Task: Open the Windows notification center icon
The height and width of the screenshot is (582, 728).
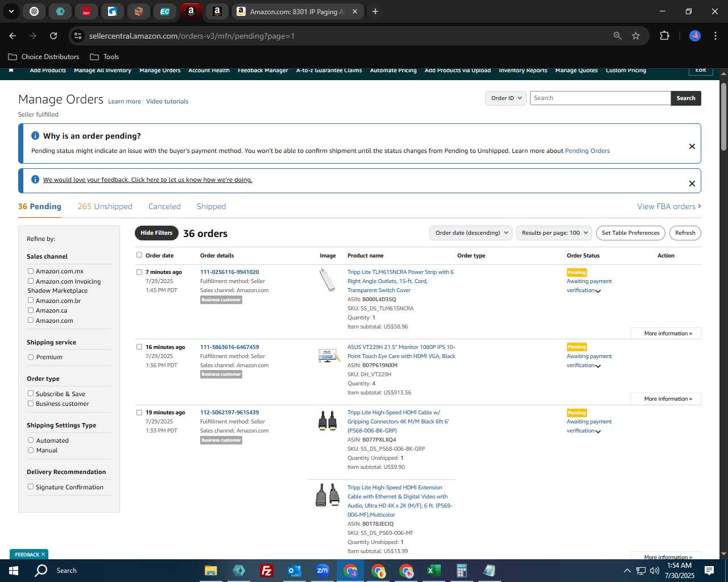Action: coord(709,571)
